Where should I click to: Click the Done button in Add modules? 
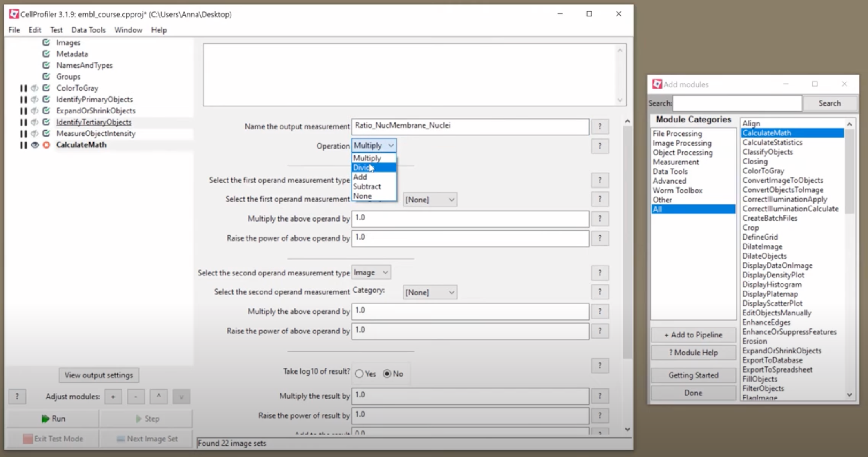(693, 393)
